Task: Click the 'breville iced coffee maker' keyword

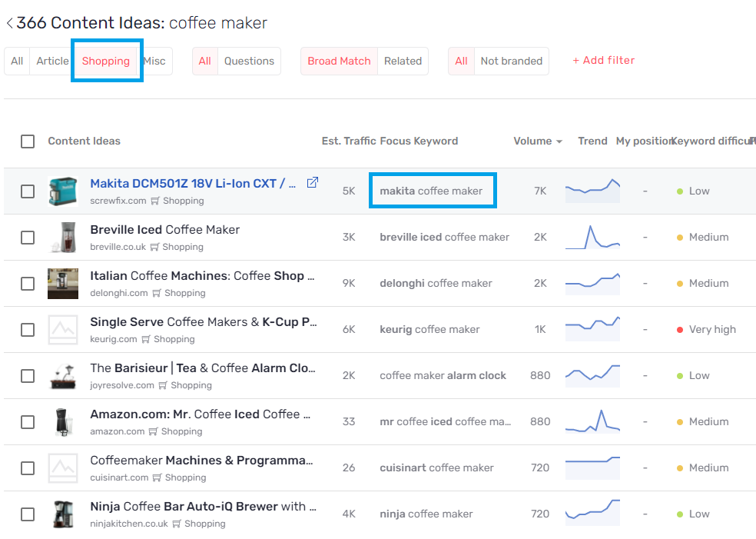Action: (445, 238)
